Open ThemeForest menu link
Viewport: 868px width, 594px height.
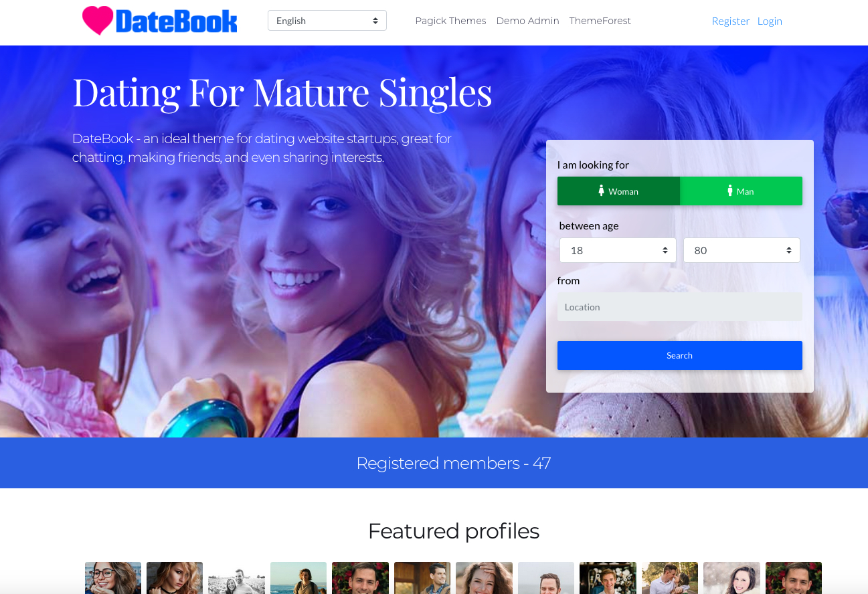click(x=600, y=21)
